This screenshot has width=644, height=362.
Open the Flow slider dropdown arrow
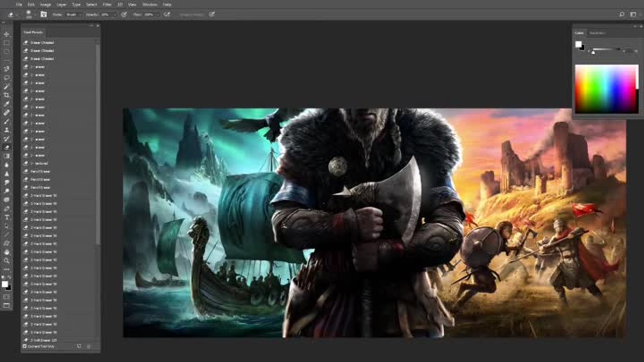(158, 15)
